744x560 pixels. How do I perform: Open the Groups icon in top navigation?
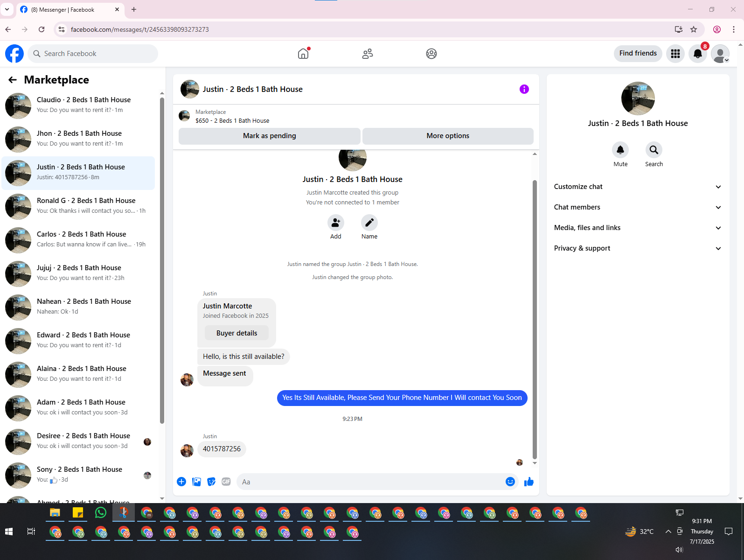coord(431,54)
